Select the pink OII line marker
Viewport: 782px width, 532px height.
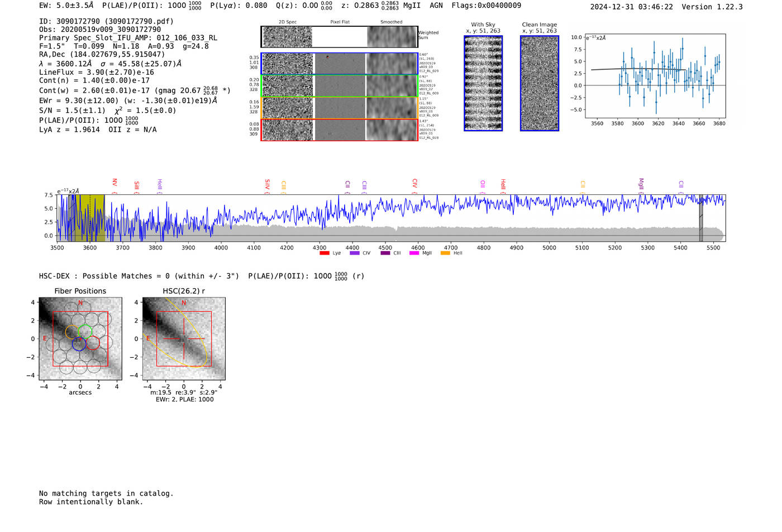click(x=483, y=186)
